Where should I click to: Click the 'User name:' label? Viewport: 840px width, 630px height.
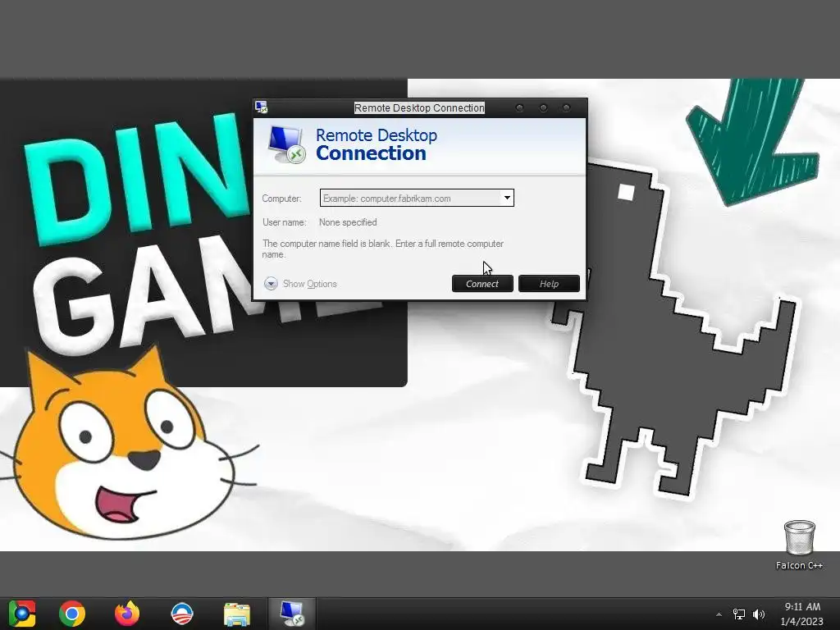tap(285, 222)
